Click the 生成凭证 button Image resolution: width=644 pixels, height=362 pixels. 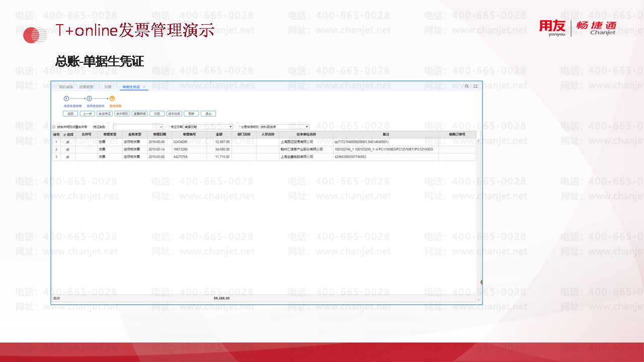105,114
